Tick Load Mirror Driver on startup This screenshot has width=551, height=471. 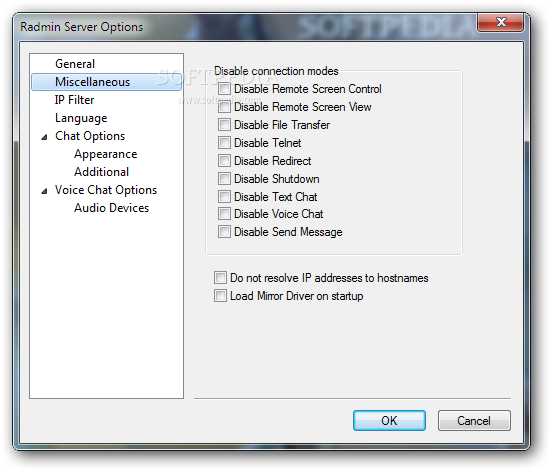(x=220, y=296)
